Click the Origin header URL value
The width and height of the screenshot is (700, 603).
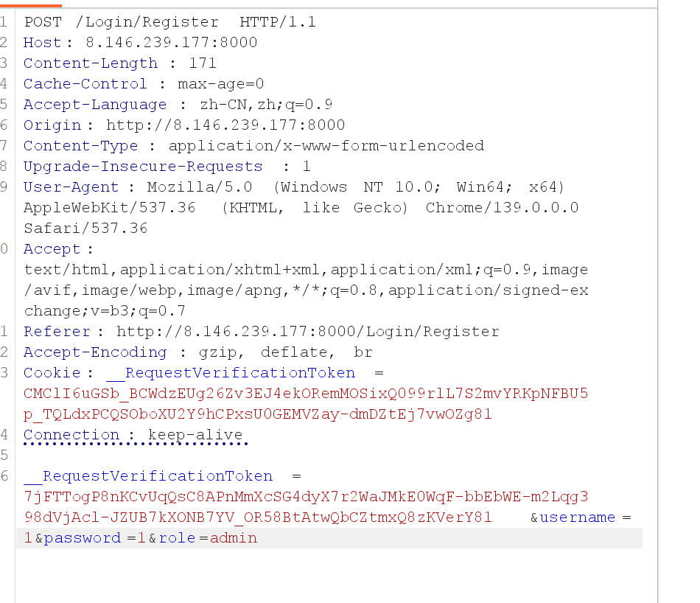[225, 125]
